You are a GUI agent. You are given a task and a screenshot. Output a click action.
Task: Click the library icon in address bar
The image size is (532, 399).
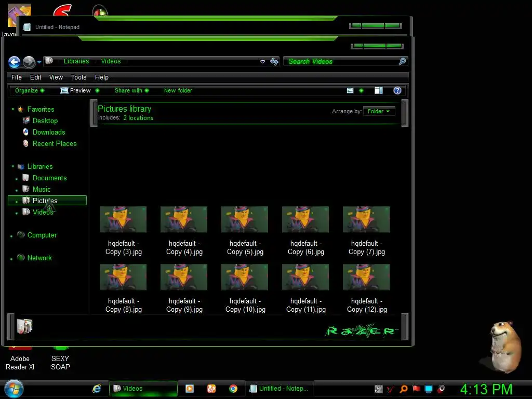(49, 61)
